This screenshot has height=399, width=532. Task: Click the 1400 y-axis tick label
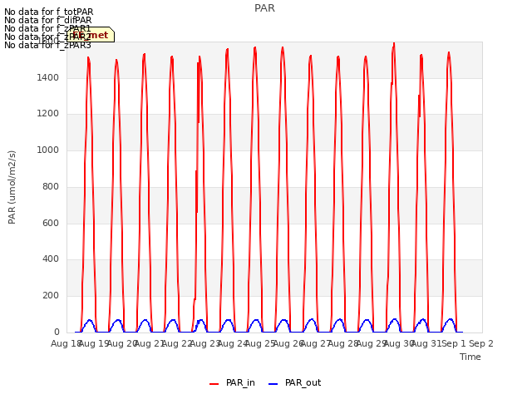[x=48, y=77]
